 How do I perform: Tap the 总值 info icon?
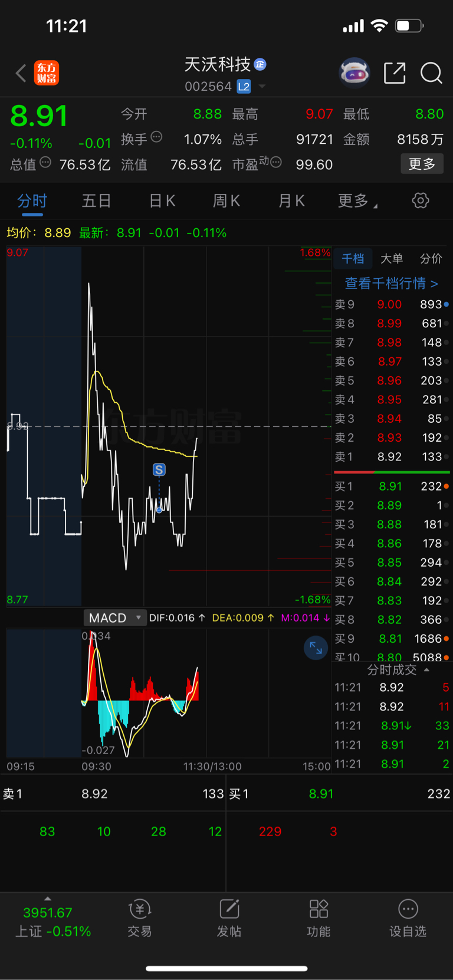coord(45,162)
